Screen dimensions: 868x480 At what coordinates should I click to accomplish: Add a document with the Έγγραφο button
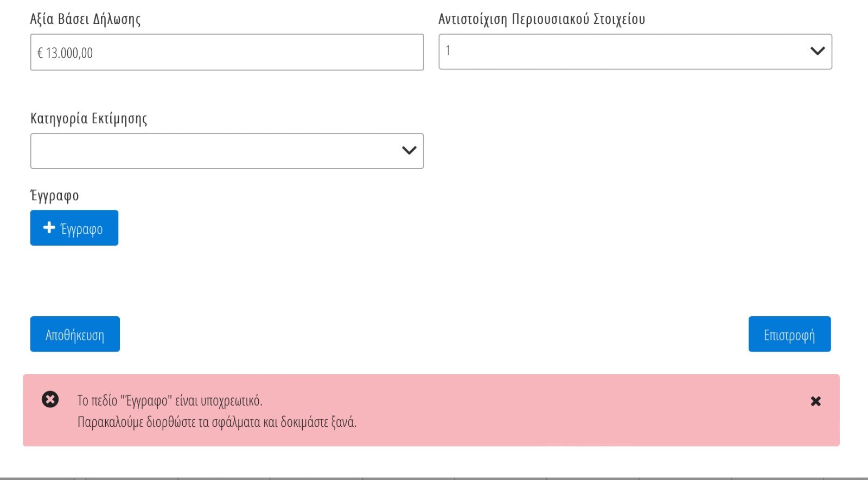74,228
